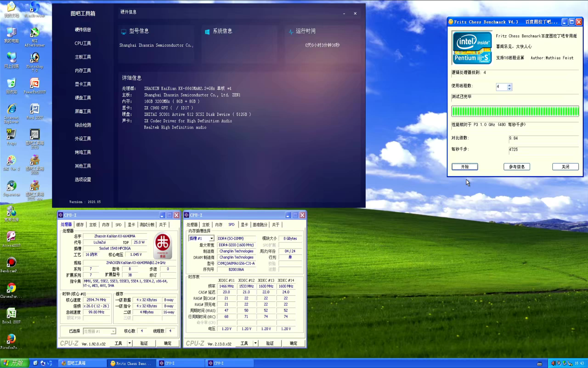Click the green Fritz benchmark progress bar
This screenshot has width=588, height=368.
point(515,111)
